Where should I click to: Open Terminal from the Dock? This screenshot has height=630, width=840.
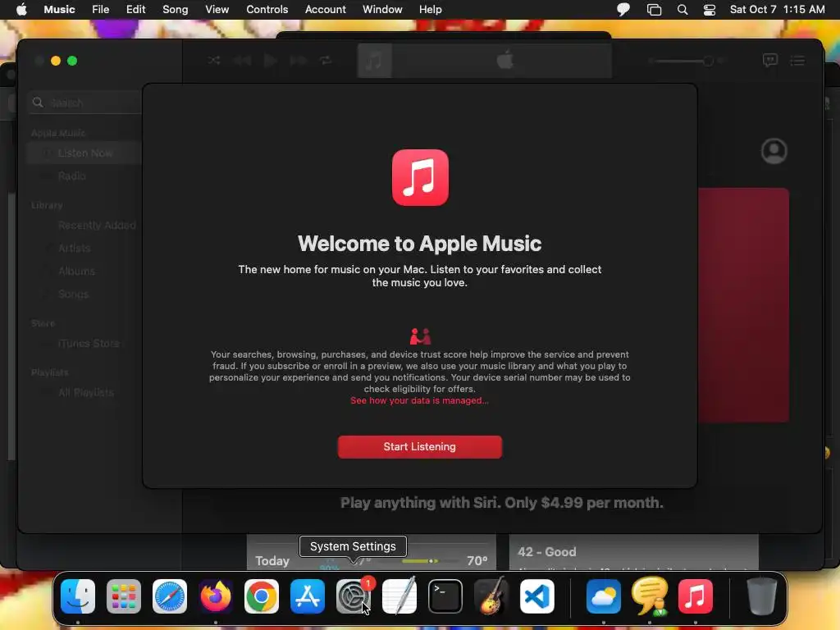445,596
